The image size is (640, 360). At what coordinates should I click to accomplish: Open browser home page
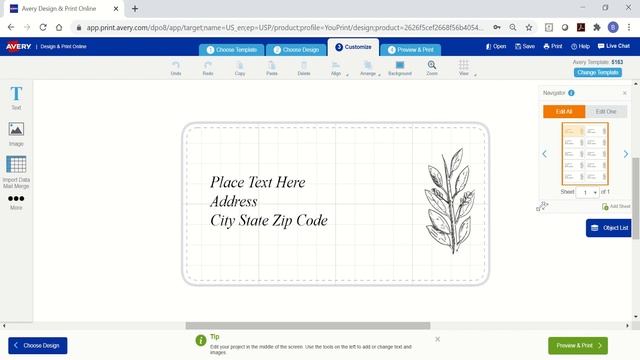coord(59,27)
